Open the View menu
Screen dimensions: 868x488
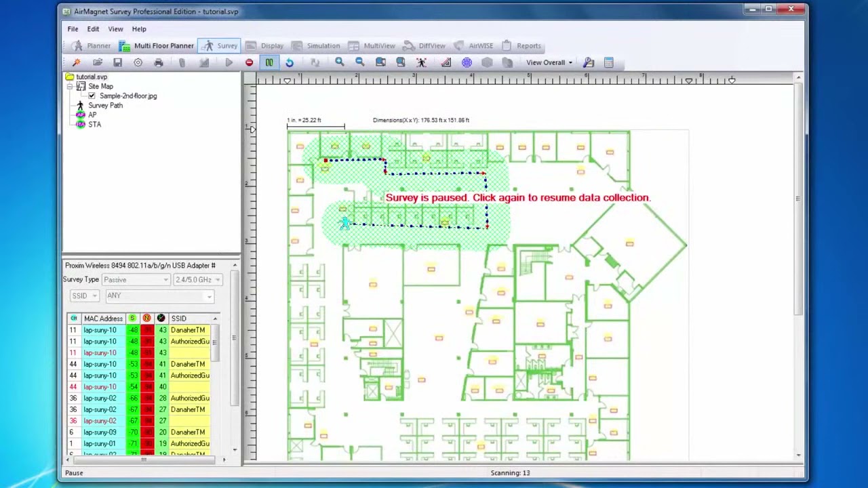(x=115, y=29)
